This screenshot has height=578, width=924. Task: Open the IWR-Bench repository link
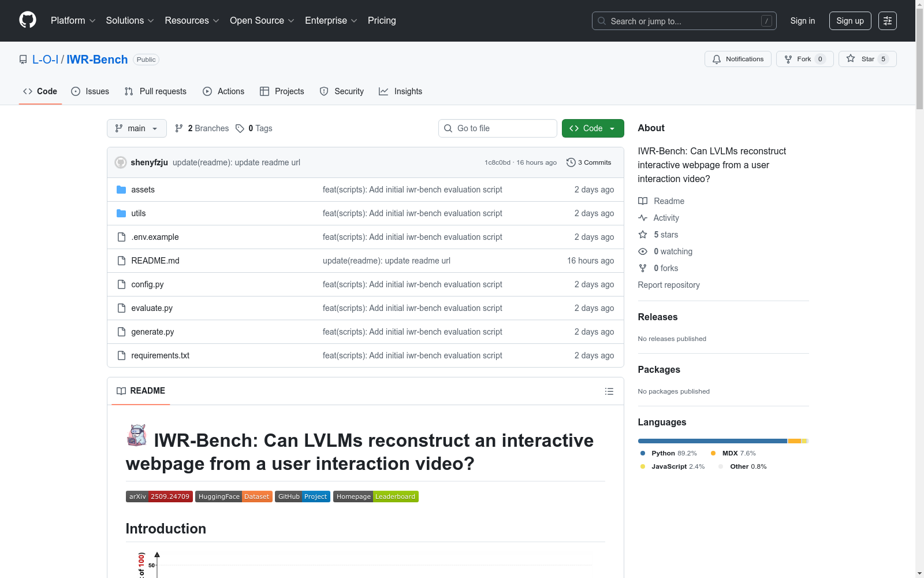97,60
